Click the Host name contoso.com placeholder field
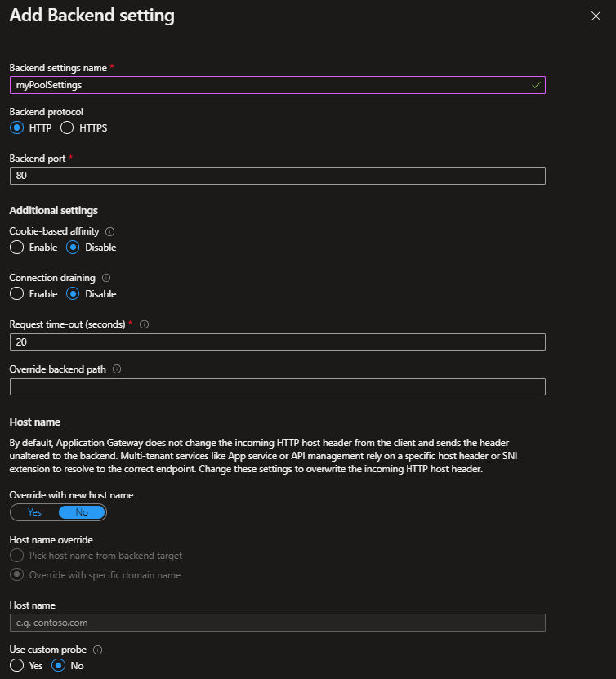The width and height of the screenshot is (616, 679). pos(277,622)
